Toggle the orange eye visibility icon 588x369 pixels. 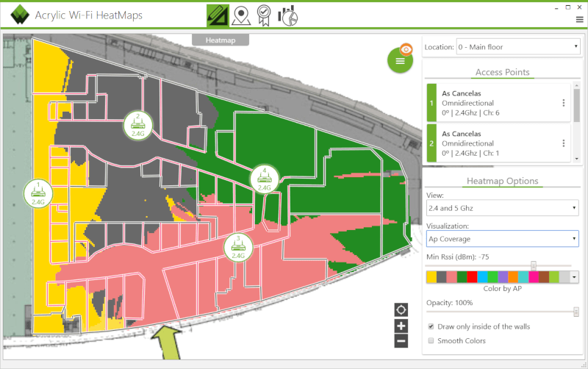[x=406, y=49]
